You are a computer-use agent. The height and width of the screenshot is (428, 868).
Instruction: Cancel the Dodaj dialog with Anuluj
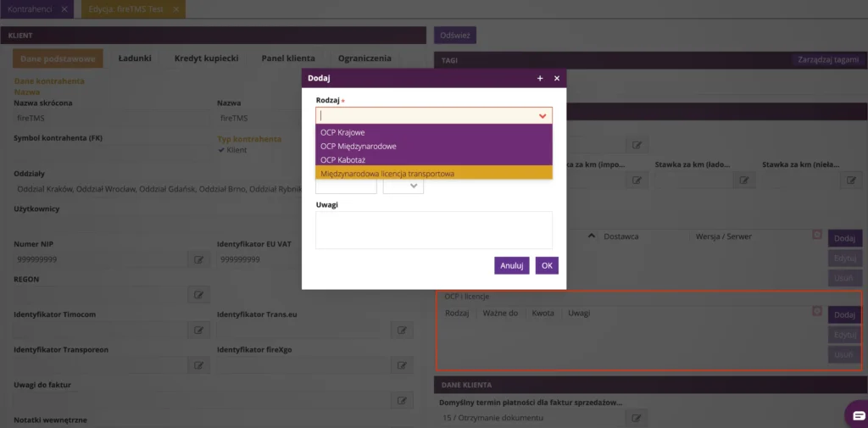511,265
